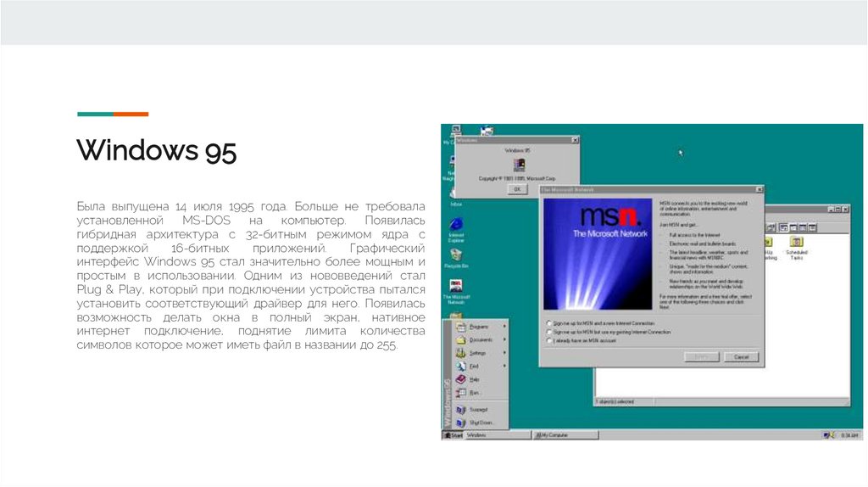Click the Suspend icon in Start menu
Image resolution: width=868 pixels, height=487 pixels.
[460, 410]
